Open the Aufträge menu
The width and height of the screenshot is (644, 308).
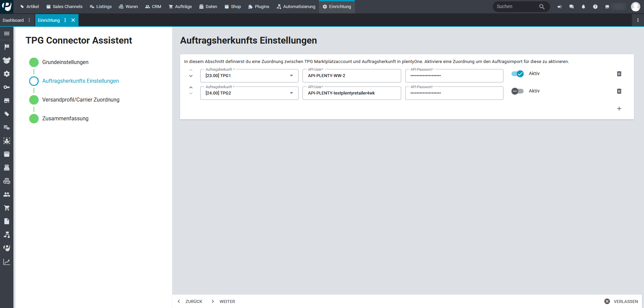click(180, 7)
